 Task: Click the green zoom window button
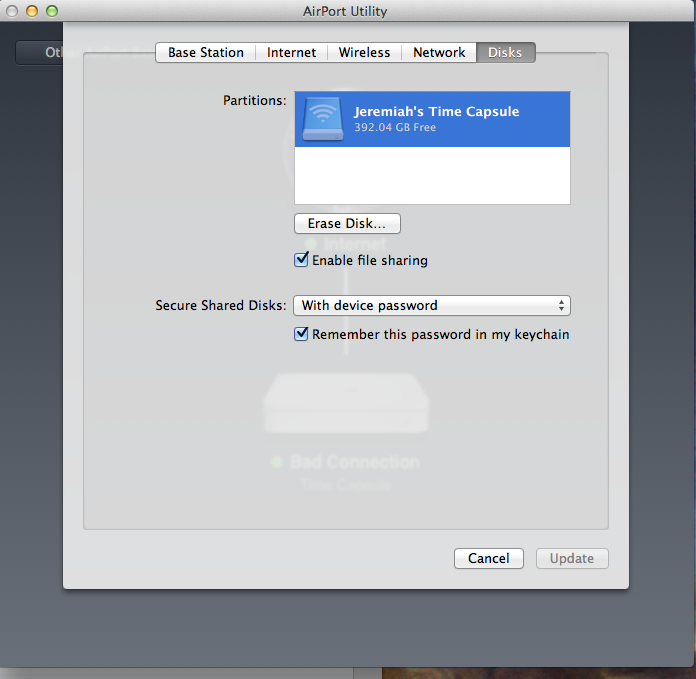(52, 11)
